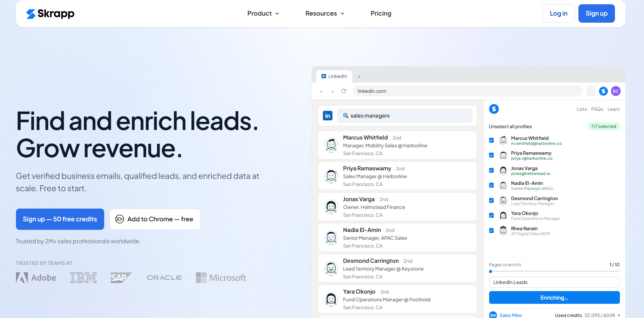Open the Product dropdown menu
The width and height of the screenshot is (644, 318).
(x=263, y=13)
